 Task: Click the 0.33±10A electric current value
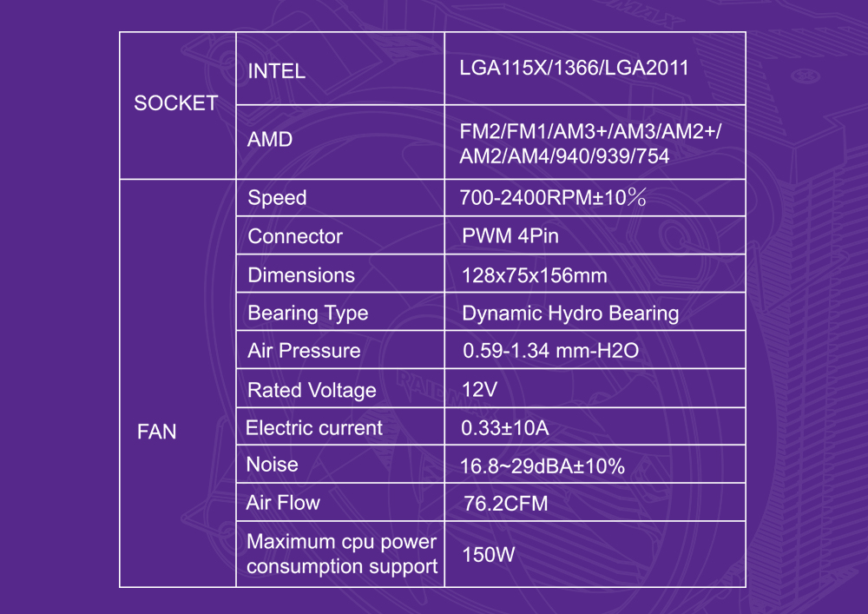(x=505, y=428)
